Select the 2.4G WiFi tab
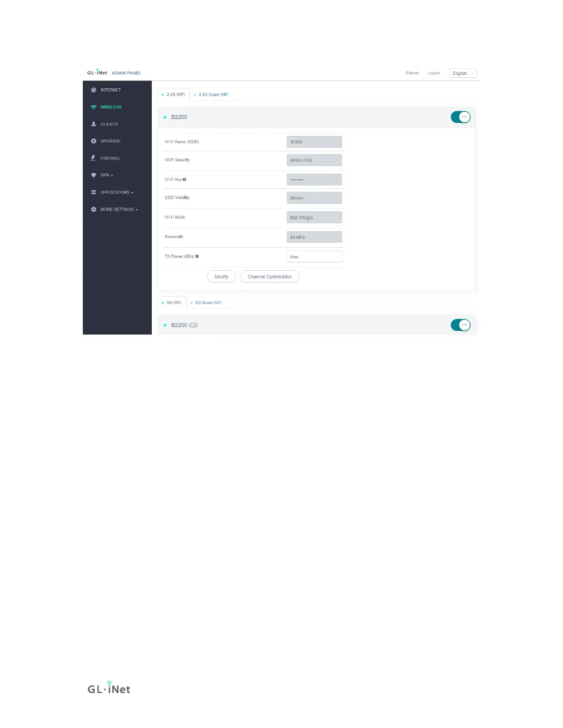This screenshot has height=728, width=563. coord(173,95)
